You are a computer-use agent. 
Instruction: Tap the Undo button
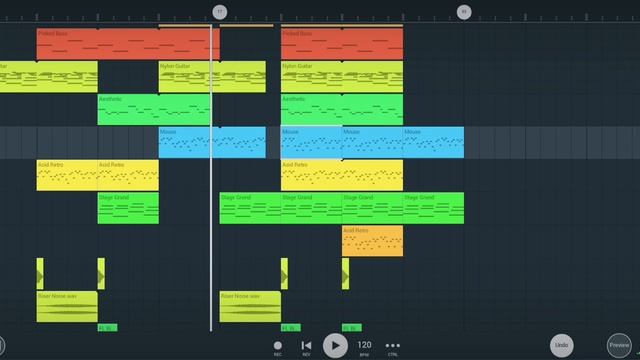click(562, 345)
